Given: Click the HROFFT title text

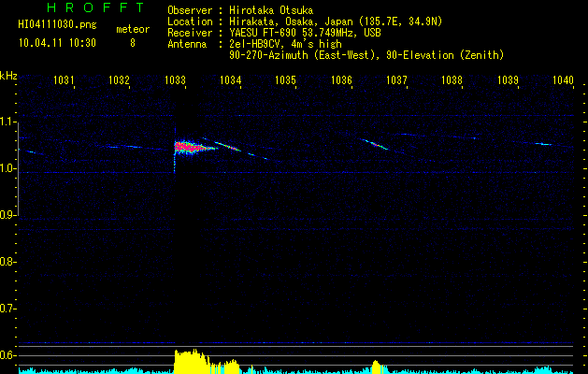Looking at the screenshot, I should (x=96, y=7).
